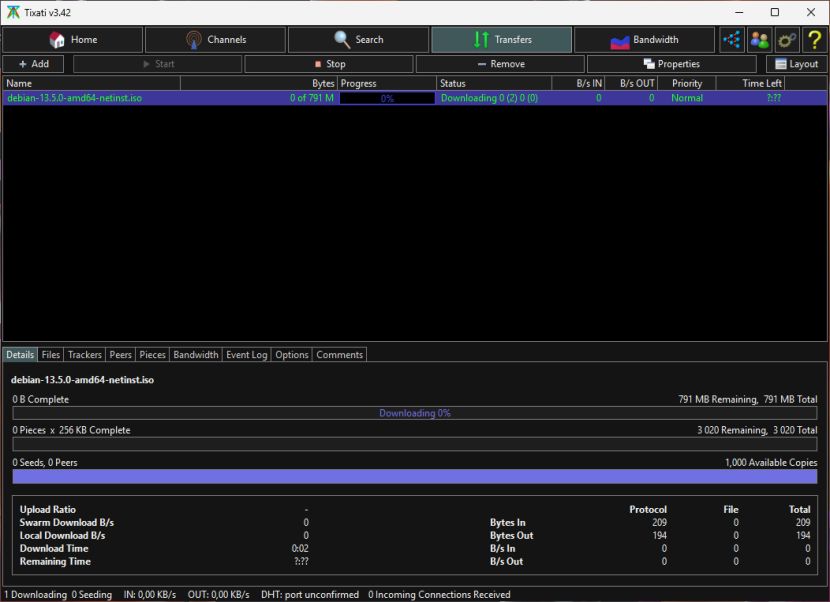Switch to the Details tab

coord(20,355)
